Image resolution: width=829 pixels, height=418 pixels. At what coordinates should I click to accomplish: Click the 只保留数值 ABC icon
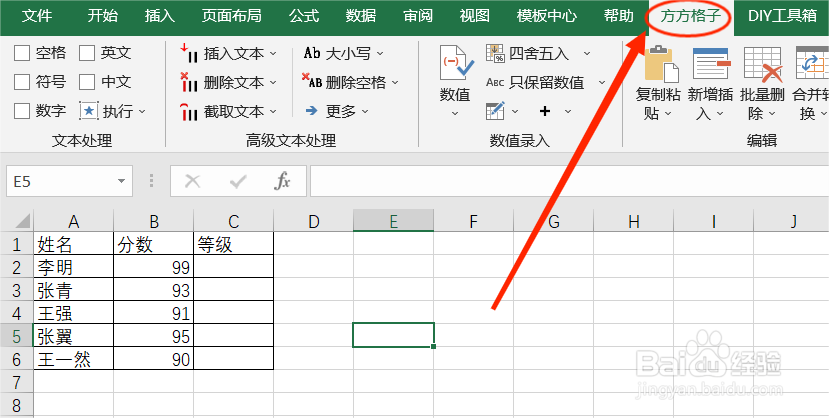tap(495, 82)
